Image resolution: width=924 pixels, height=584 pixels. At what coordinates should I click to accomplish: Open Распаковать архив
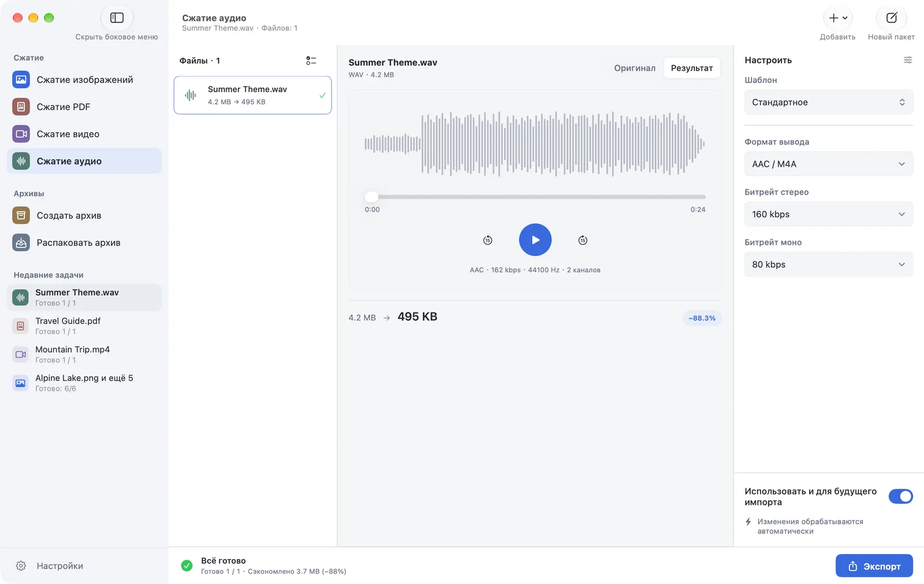pyautogui.click(x=84, y=242)
